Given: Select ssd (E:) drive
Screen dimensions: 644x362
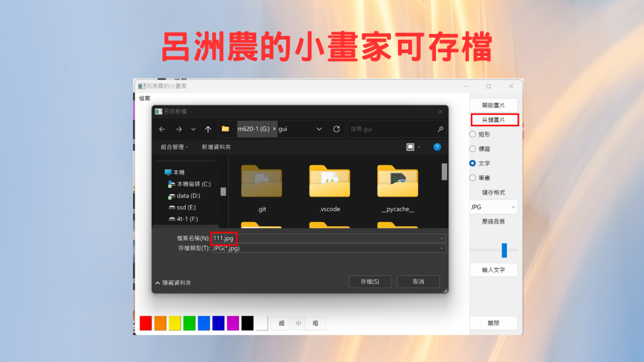Looking at the screenshot, I should tap(182, 207).
